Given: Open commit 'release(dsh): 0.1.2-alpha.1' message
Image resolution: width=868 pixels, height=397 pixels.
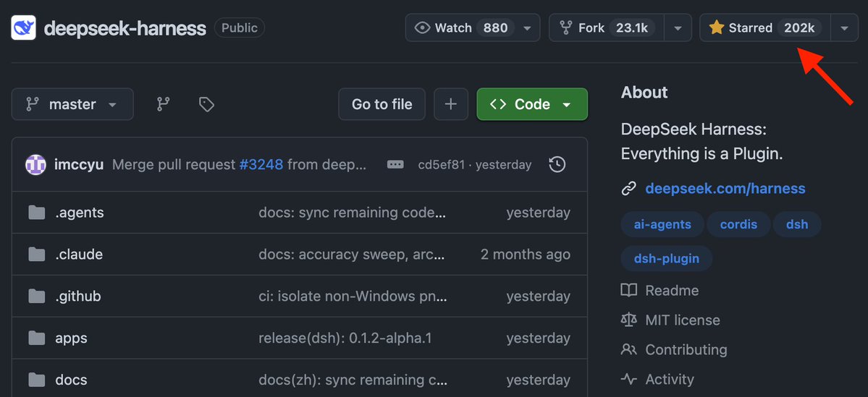Looking at the screenshot, I should (345, 338).
